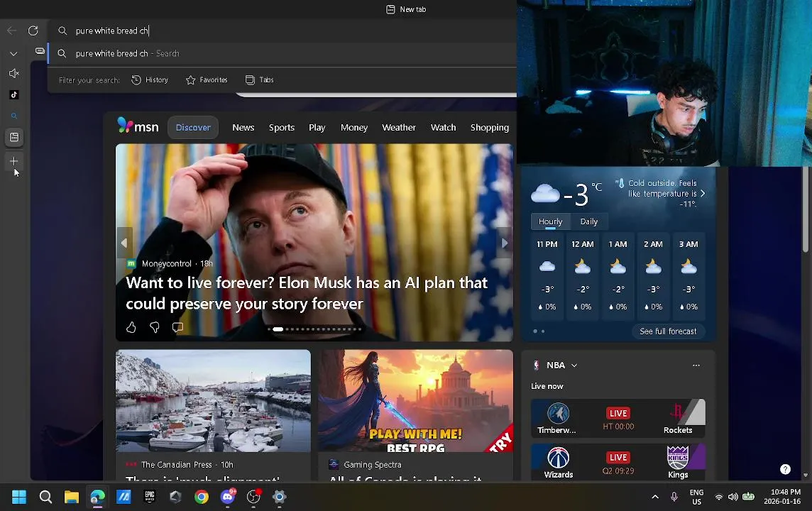Image resolution: width=812 pixels, height=511 pixels.
Task: Open comments on the Elon Musk story
Action: pos(177,327)
